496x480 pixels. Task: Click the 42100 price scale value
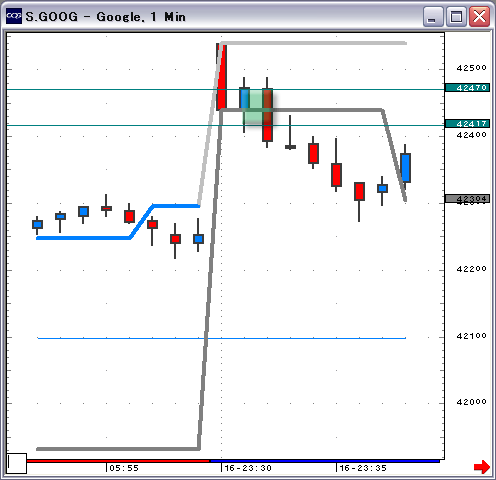point(471,336)
